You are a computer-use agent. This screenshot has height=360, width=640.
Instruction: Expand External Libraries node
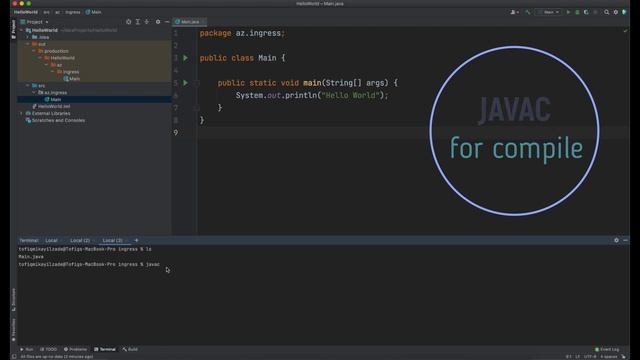point(22,113)
